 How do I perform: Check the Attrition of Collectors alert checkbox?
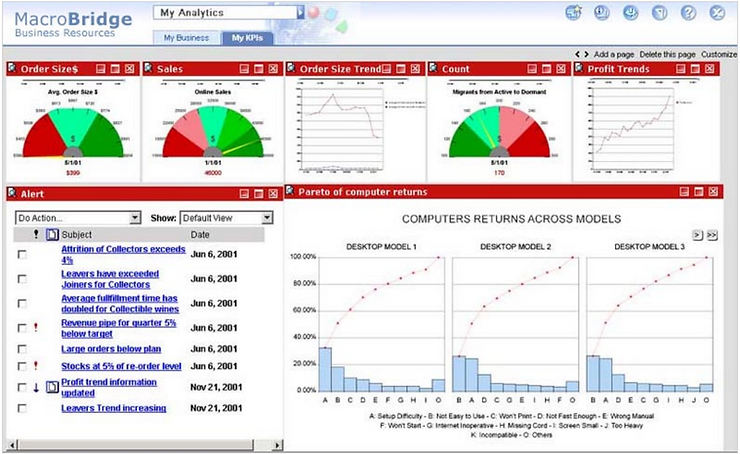(22, 254)
